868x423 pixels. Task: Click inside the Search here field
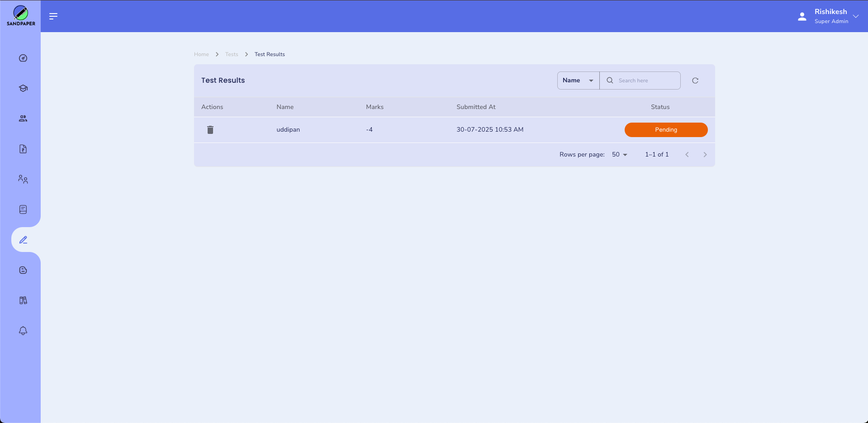pyautogui.click(x=642, y=80)
